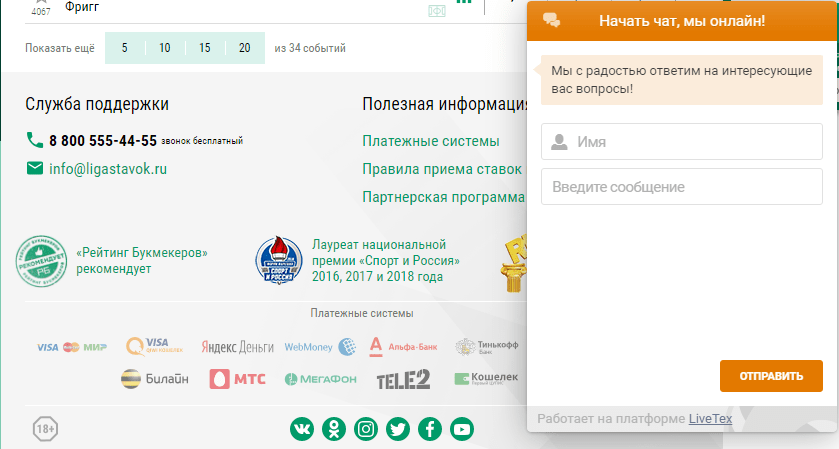Click the TELE2 operator logo

click(x=403, y=379)
